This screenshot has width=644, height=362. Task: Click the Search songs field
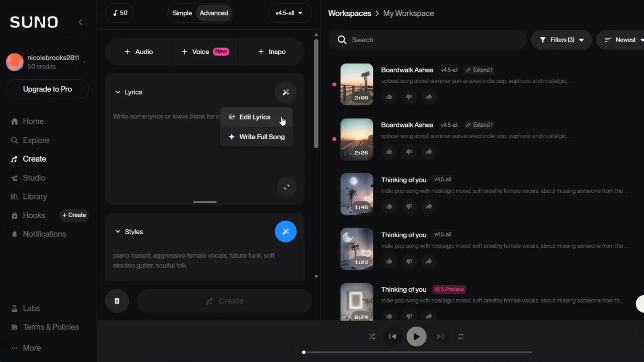pyautogui.click(x=427, y=40)
